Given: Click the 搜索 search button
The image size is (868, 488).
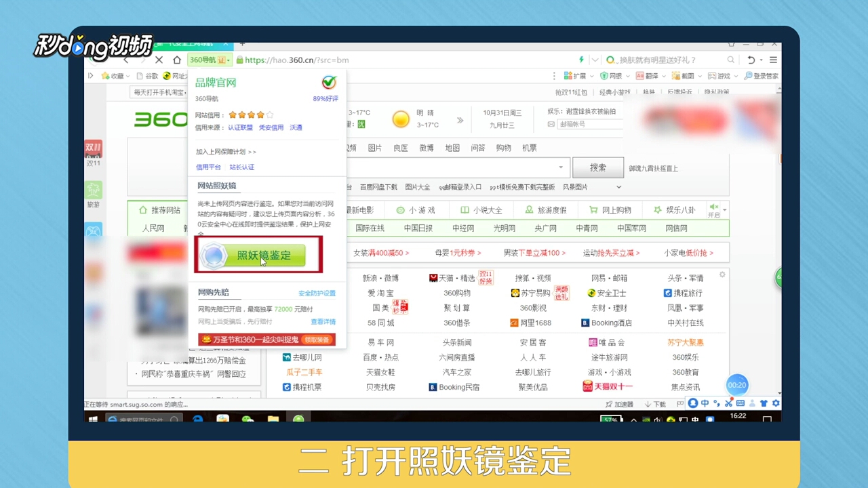Looking at the screenshot, I should point(597,167).
